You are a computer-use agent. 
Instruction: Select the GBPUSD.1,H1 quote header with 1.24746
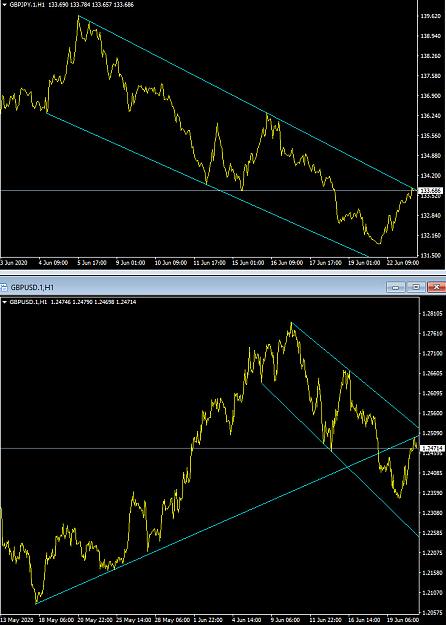point(72,302)
